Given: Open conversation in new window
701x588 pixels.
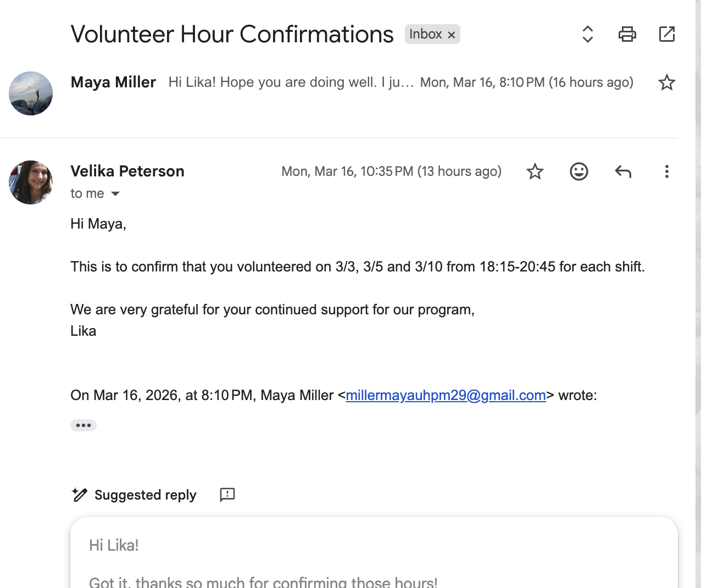Looking at the screenshot, I should pos(666,34).
